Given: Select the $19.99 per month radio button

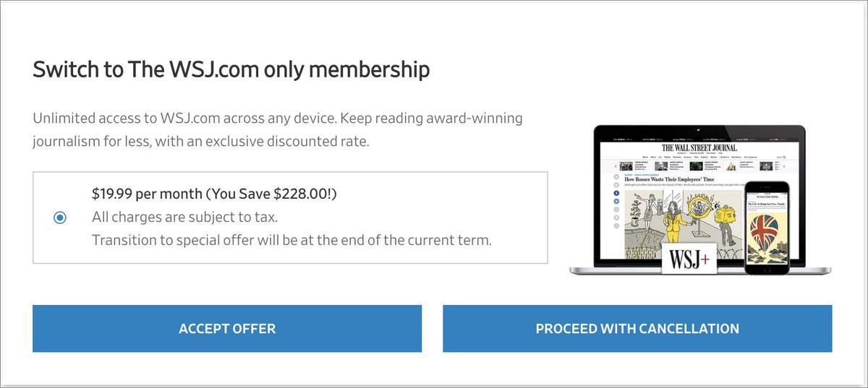Looking at the screenshot, I should coord(60,217).
